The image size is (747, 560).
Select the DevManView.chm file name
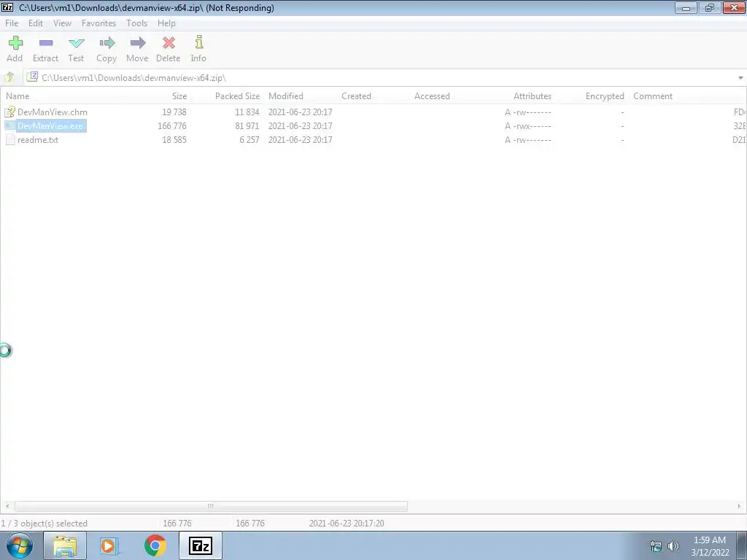tap(53, 112)
